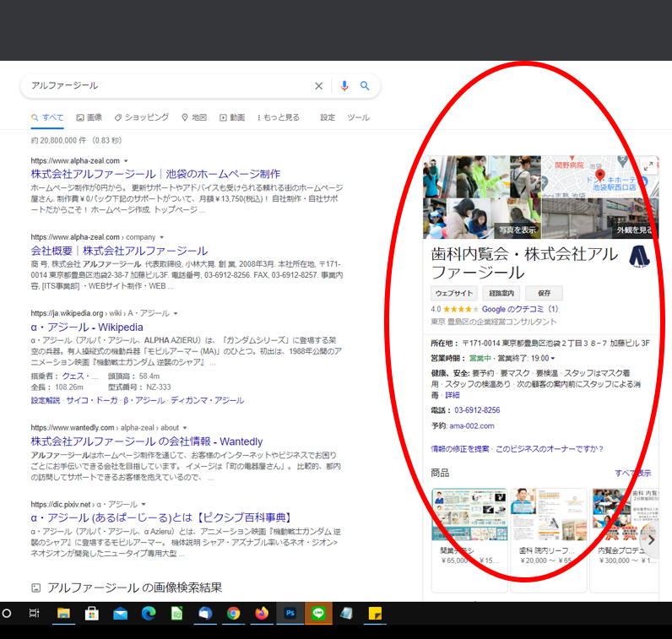Go to the 地図 tab
Screen dimensions: 672x639
click(194, 117)
